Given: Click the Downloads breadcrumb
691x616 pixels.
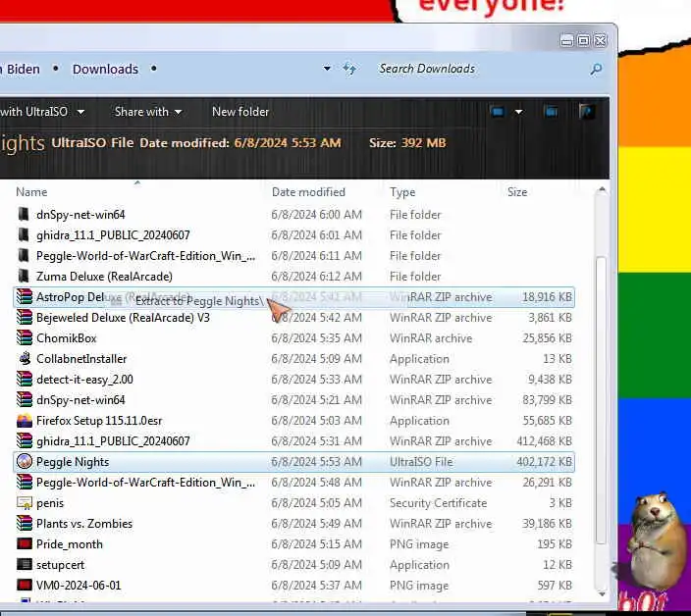Looking at the screenshot, I should tap(105, 69).
